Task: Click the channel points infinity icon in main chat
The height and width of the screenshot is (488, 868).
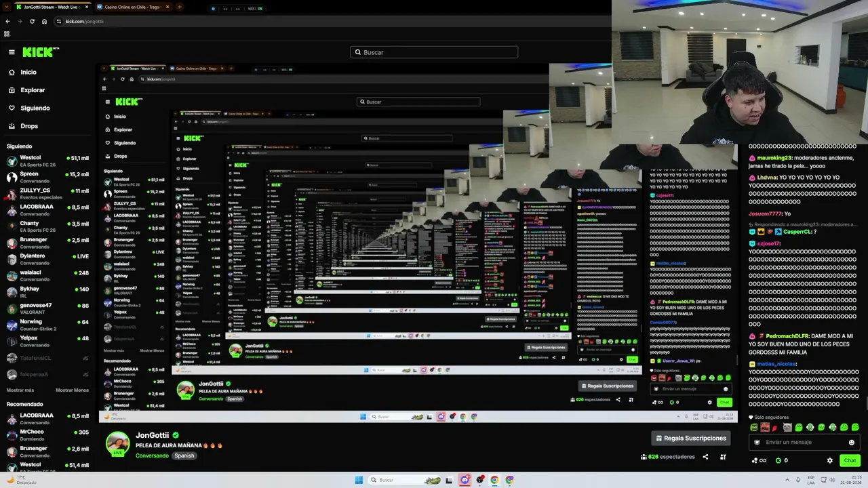Action: [759, 461]
